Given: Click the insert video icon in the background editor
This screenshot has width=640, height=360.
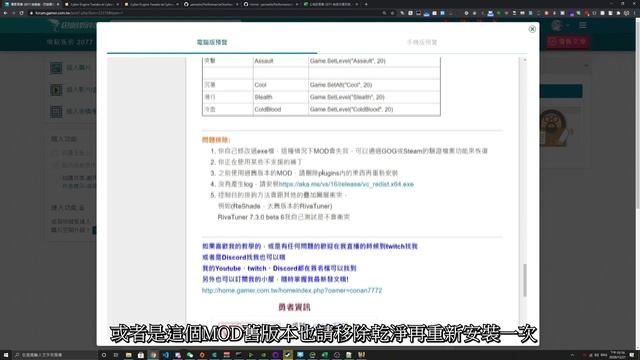Looking at the screenshot, I should [56, 89].
